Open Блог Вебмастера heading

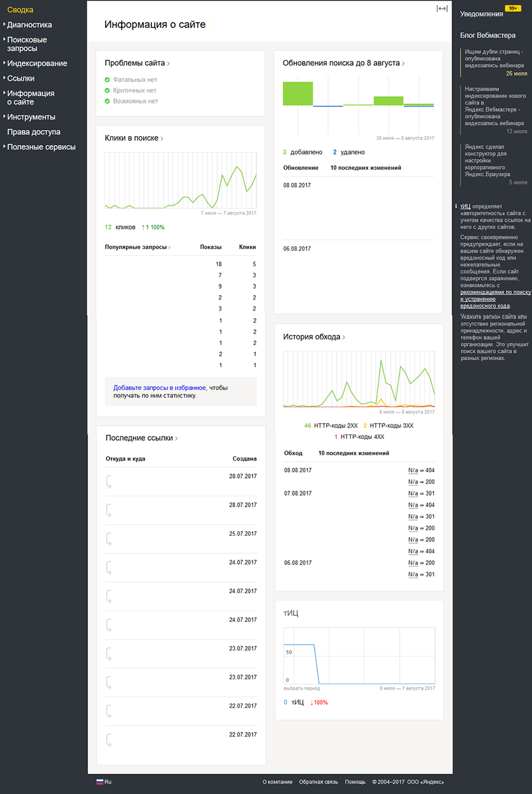click(x=488, y=35)
